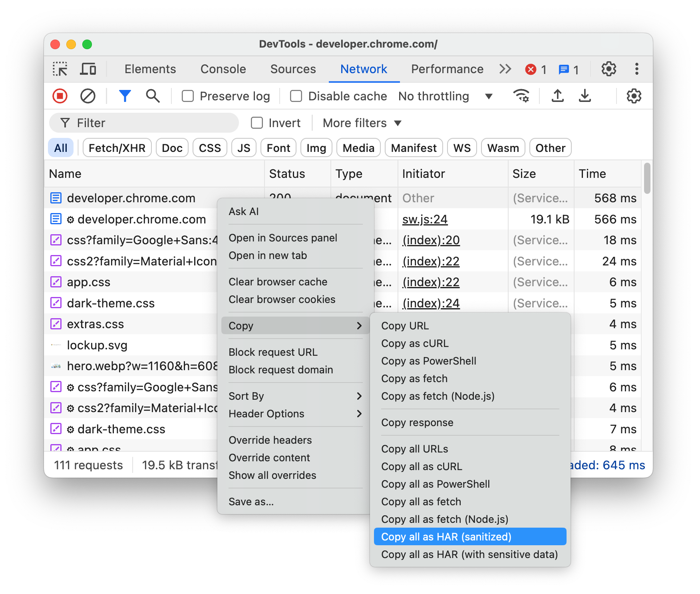Image resolution: width=700 pixels, height=594 pixels.
Task: Toggle the device toolbar
Action: (88, 69)
